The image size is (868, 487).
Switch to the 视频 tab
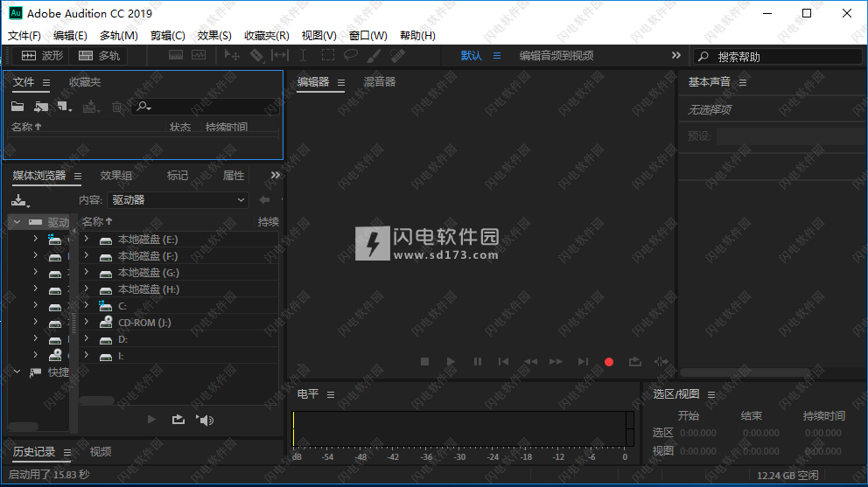pos(101,451)
